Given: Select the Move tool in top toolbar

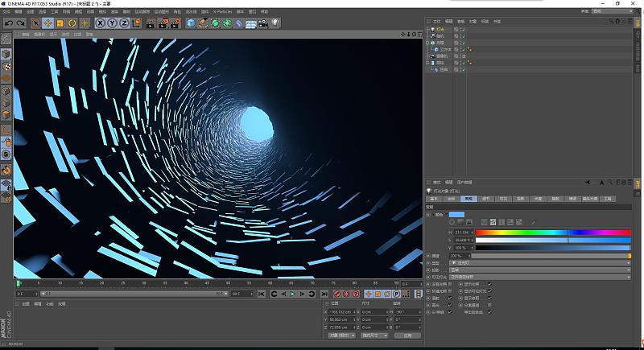Looking at the screenshot, I should pos(47,23).
